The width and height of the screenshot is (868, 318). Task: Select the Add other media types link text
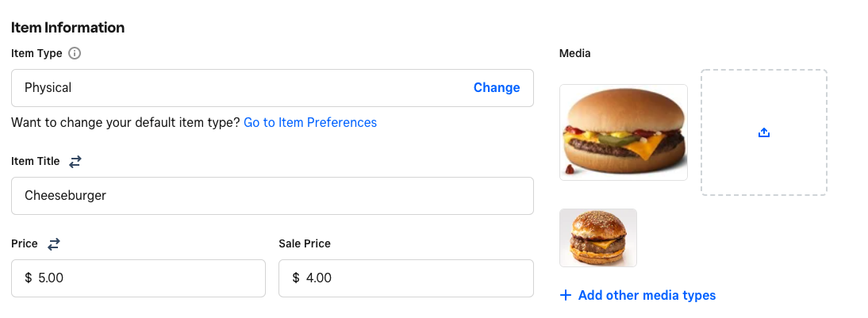point(647,296)
